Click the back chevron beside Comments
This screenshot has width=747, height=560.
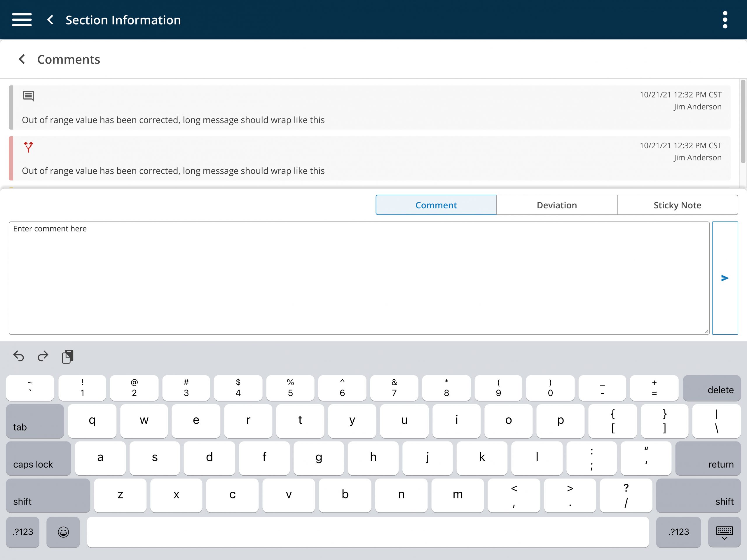(x=22, y=59)
